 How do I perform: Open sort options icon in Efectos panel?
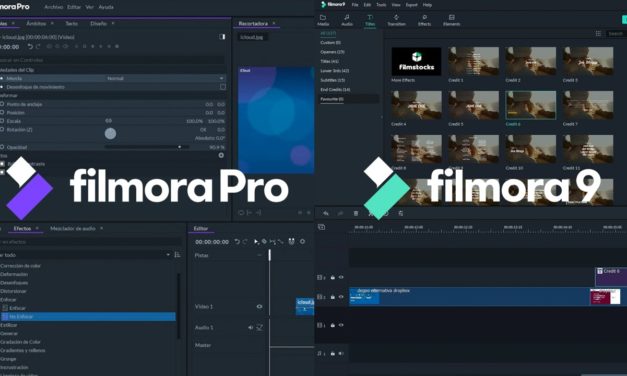point(177,255)
